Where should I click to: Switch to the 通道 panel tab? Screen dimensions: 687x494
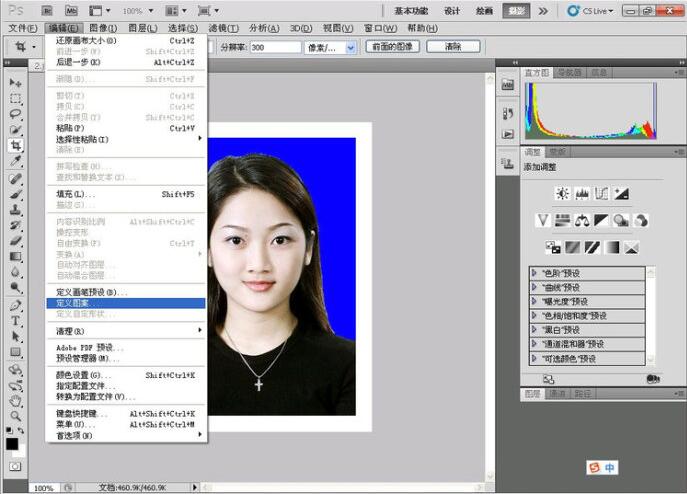coord(558,394)
